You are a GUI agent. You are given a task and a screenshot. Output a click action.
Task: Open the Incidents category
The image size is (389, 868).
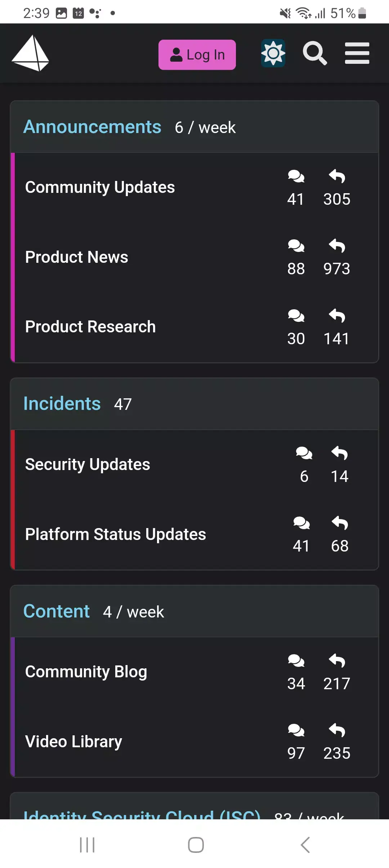61,404
